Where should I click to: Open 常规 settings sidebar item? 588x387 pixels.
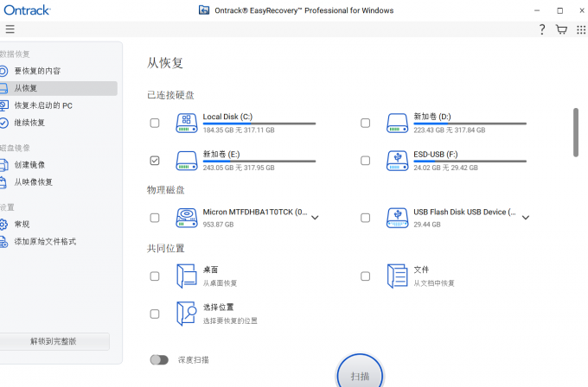click(x=59, y=224)
